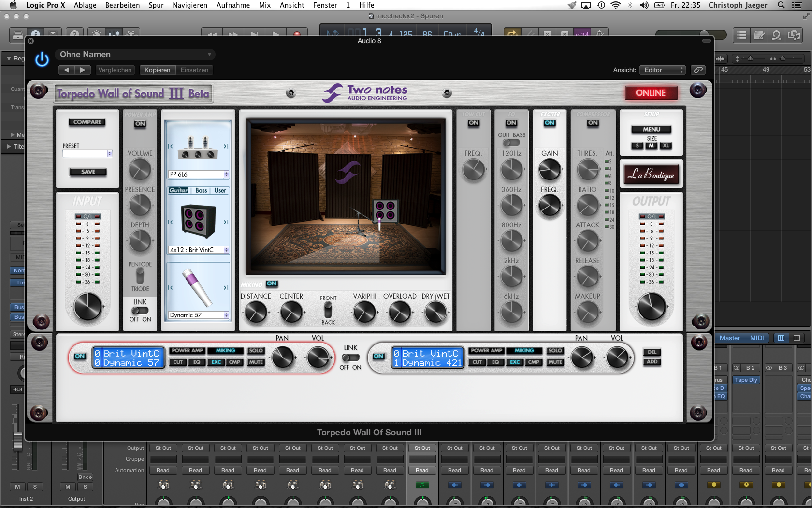Open Dynamic 57 microphone dropdown
Screen dimensions: 812x508
(199, 315)
